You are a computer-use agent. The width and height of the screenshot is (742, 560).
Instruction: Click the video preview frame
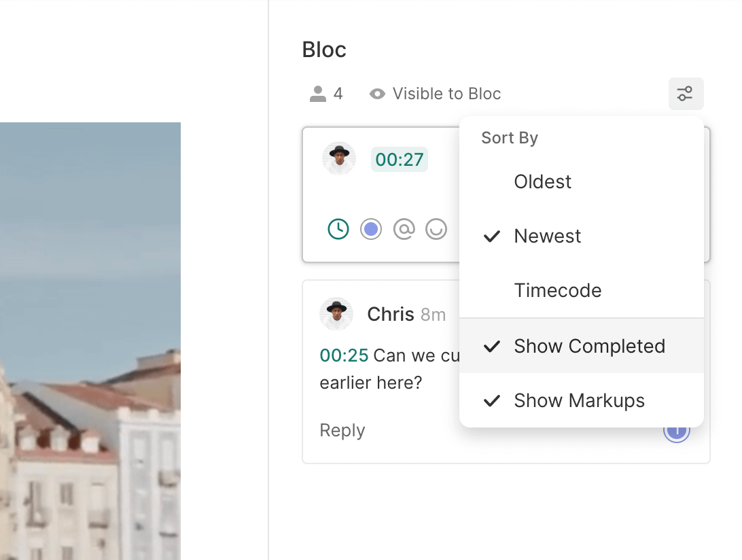click(x=90, y=340)
